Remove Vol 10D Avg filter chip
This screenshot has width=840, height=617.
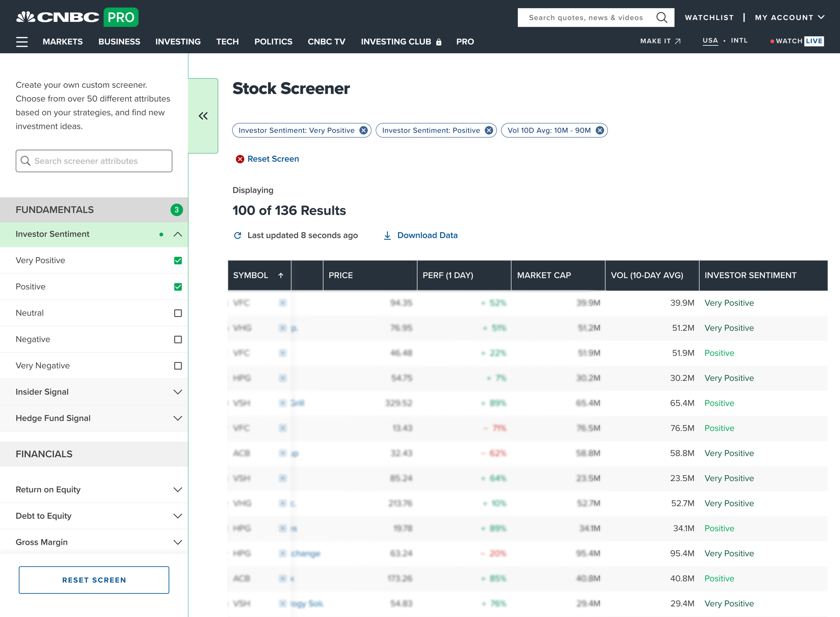[600, 130]
